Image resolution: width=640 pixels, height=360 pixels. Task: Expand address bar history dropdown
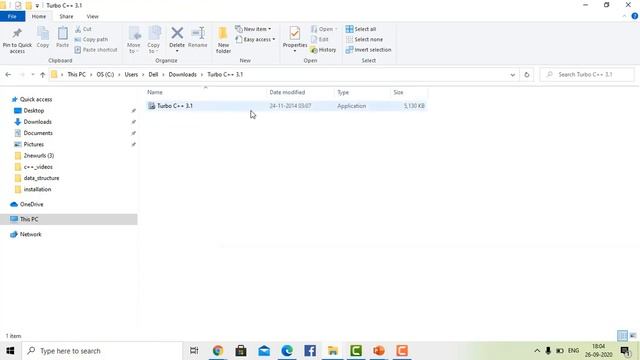point(512,75)
